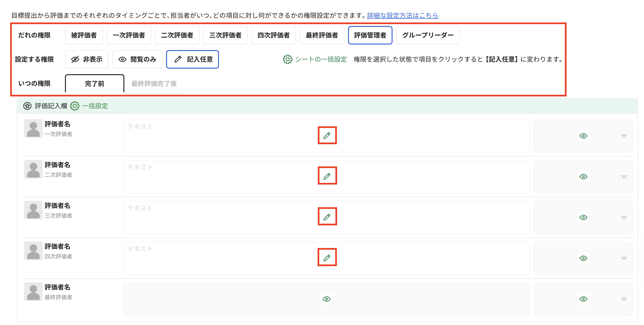
Task: Choose 閲覧のみ permission
Action: coord(137,59)
